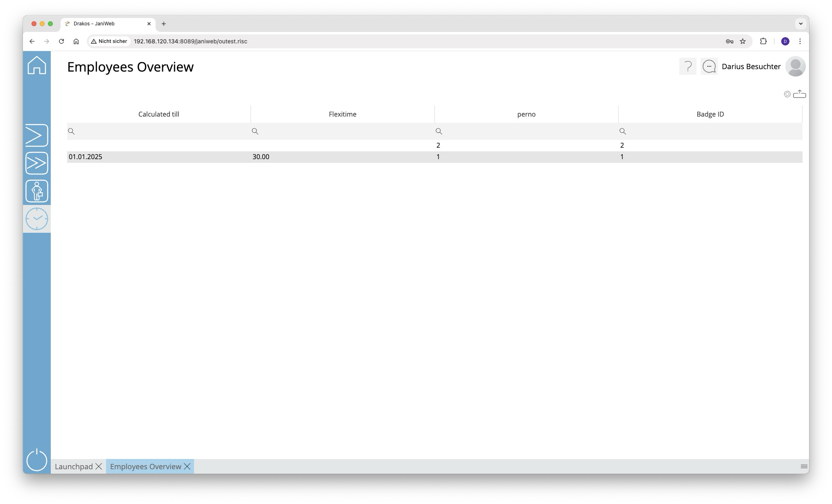Open the chat message bubble icon
The height and width of the screenshot is (504, 832).
coord(709,66)
